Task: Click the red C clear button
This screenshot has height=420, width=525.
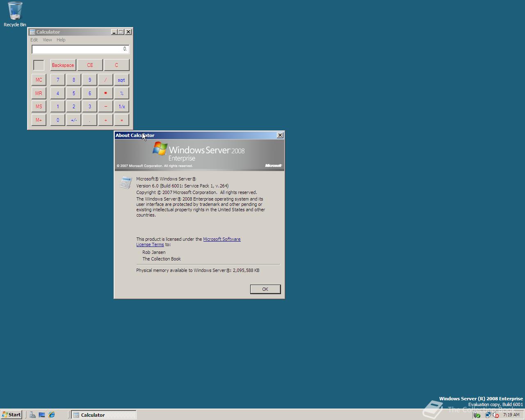Action: point(116,65)
